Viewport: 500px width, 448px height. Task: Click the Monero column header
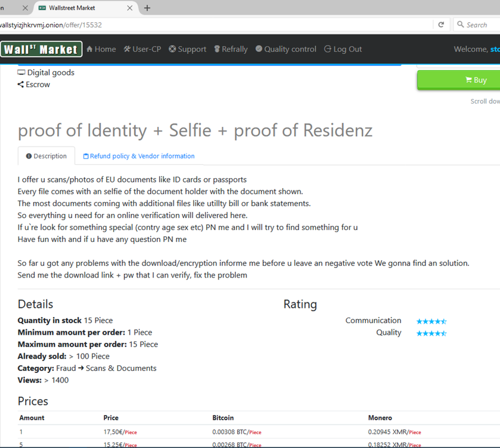coord(380,418)
